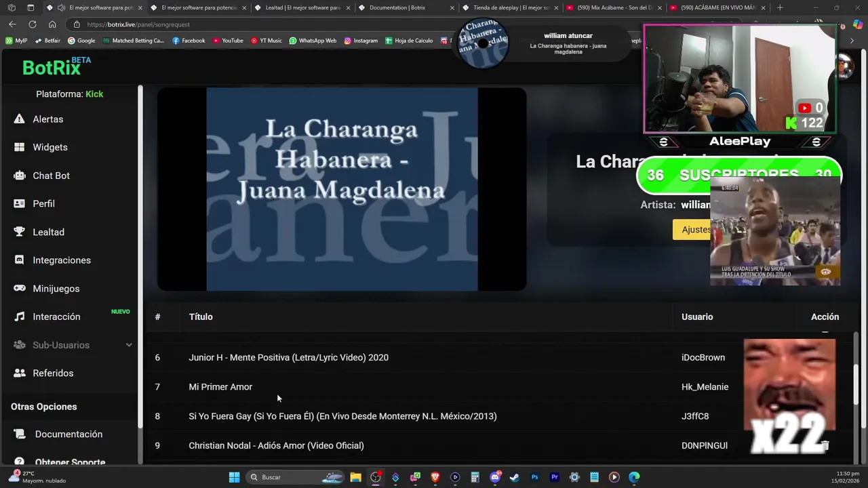Viewport: 868px width, 488px height.
Task: Select Christian Nodal - Adiós Amor row
Action: click(x=276, y=445)
